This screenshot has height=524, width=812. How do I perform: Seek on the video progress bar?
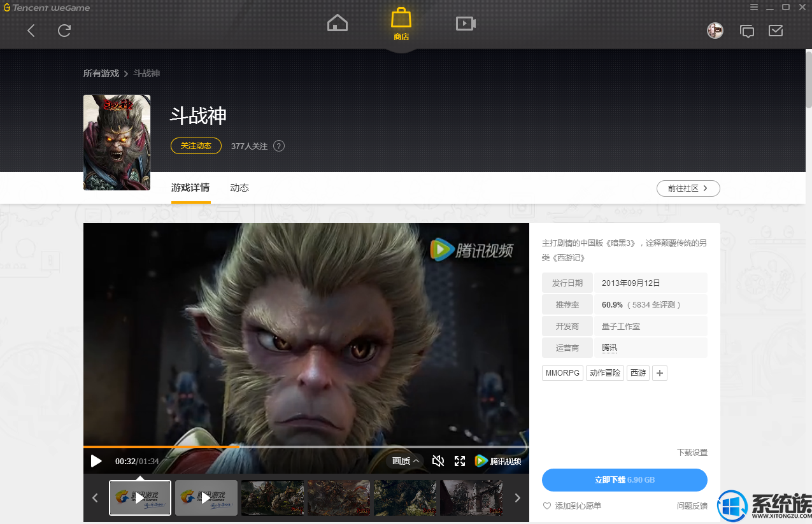click(306, 447)
